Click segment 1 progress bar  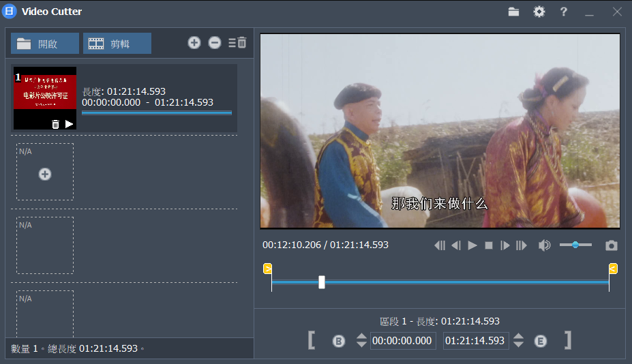coord(157,113)
